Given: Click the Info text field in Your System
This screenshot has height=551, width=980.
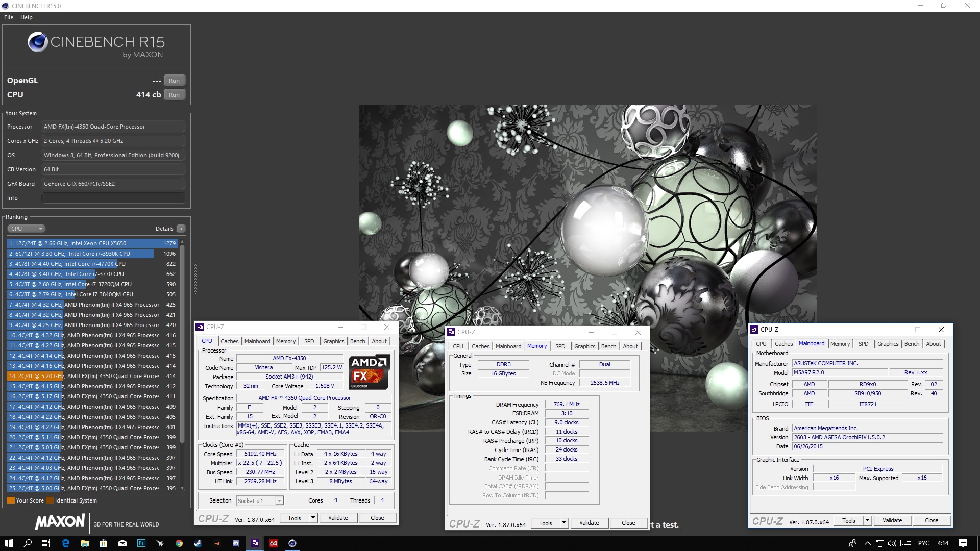Looking at the screenshot, I should click(113, 198).
